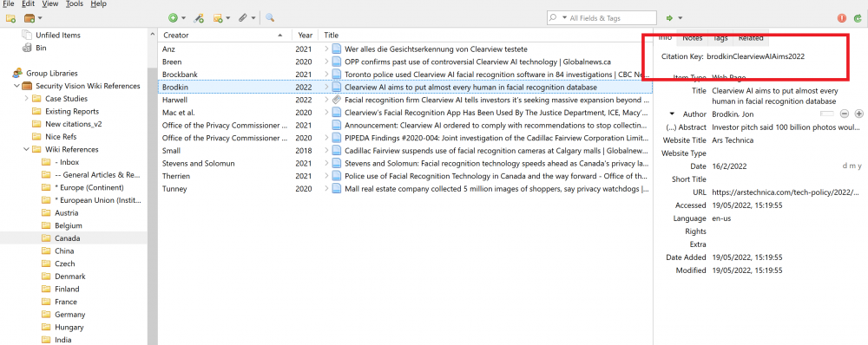
Task: Open the Add Attachment dropdown arrow
Action: (253, 18)
